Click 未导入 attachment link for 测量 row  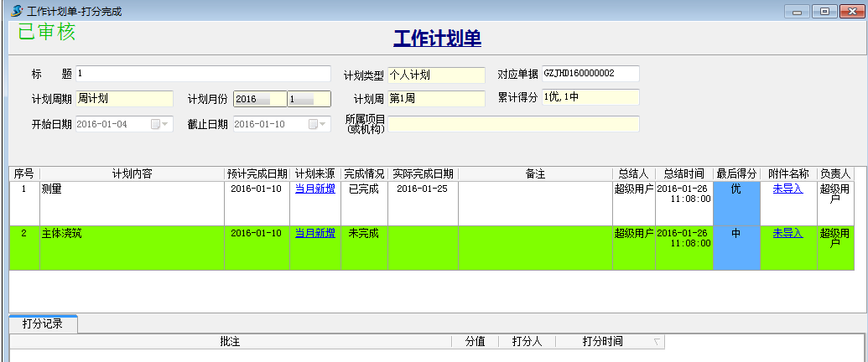click(x=787, y=189)
